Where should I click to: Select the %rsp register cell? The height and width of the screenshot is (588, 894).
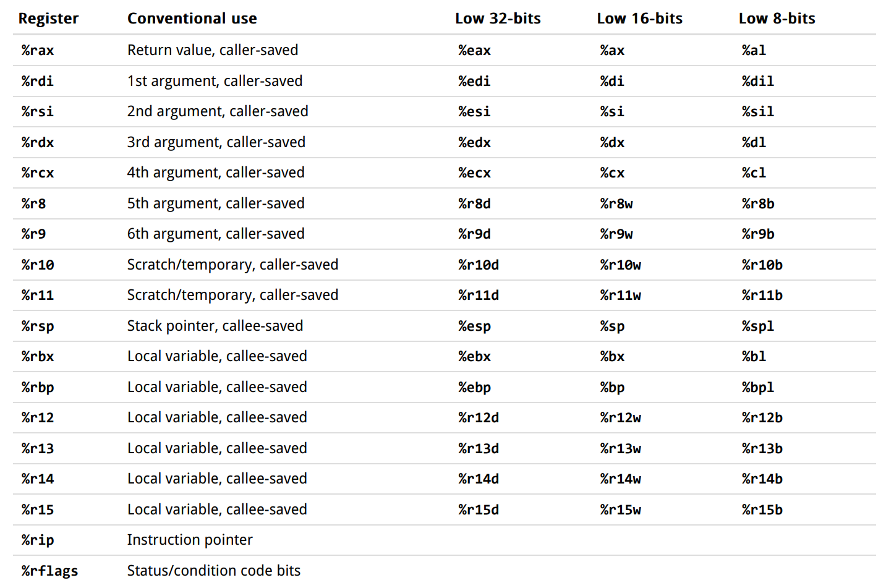coord(38,326)
